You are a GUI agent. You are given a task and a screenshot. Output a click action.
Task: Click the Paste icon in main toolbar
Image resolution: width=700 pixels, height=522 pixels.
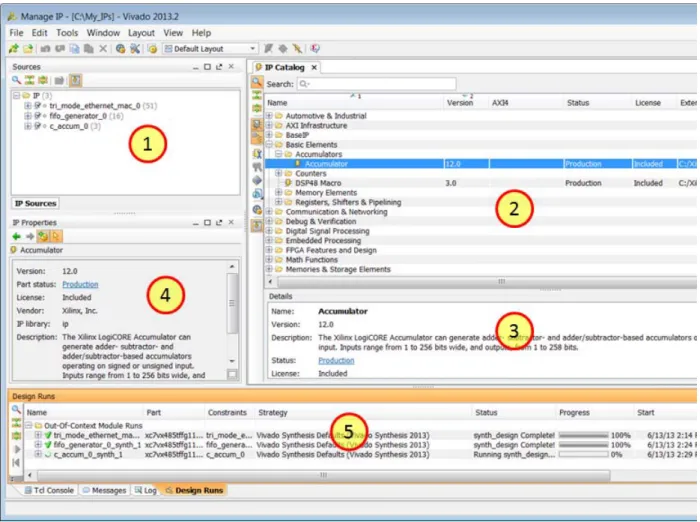click(x=88, y=49)
